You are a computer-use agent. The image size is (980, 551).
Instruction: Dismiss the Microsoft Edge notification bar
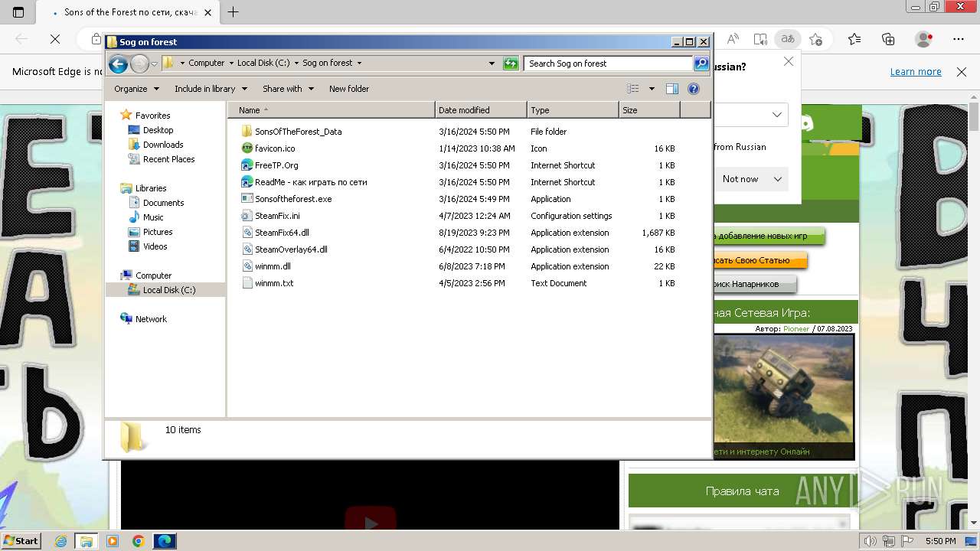click(x=962, y=72)
